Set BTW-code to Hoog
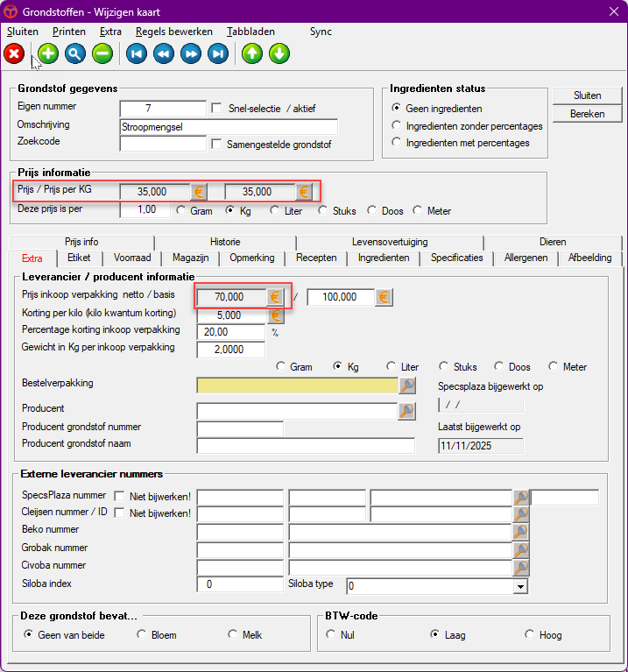Viewport: 628px width, 672px height. [530, 634]
